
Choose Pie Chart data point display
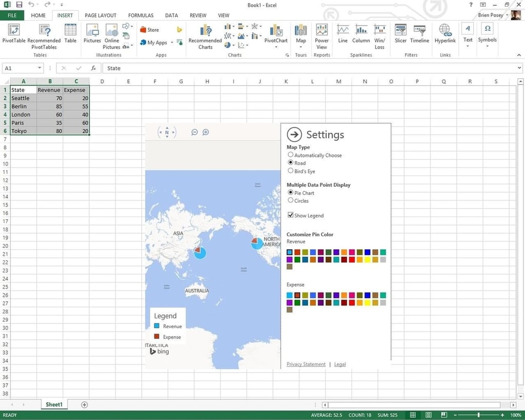(291, 192)
